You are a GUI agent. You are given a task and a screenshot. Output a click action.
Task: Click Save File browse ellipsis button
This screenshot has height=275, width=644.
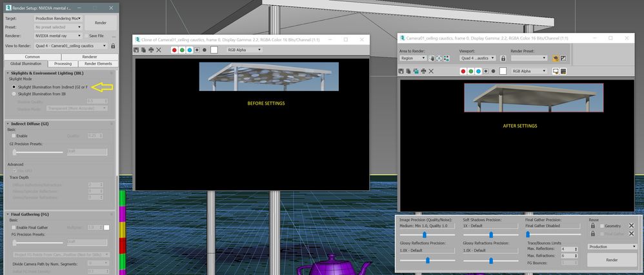click(x=114, y=36)
